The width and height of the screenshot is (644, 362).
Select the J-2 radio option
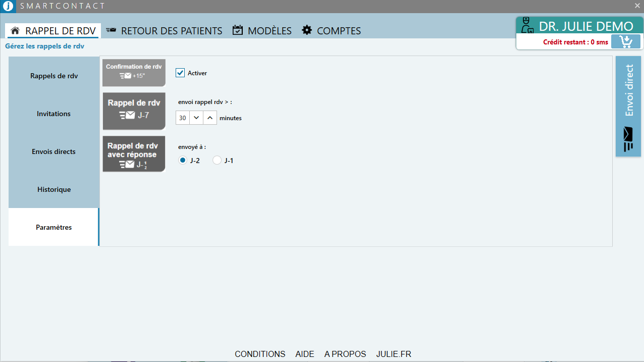(x=183, y=160)
